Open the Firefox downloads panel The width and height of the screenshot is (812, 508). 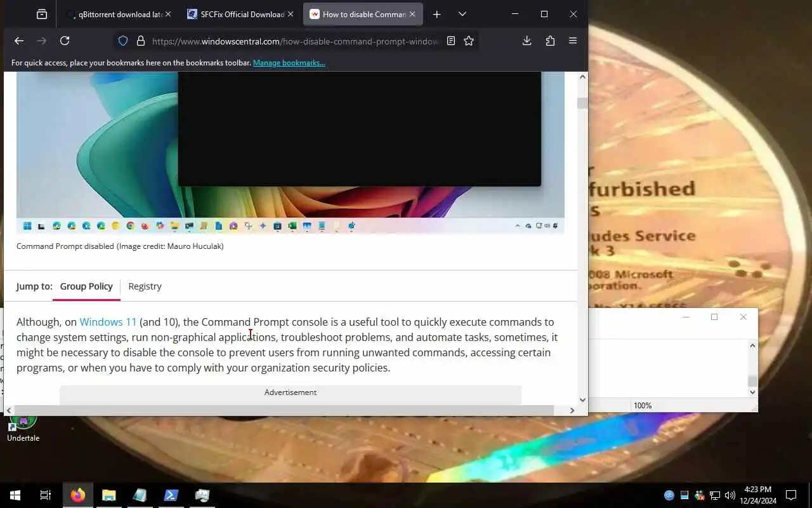coord(527,41)
